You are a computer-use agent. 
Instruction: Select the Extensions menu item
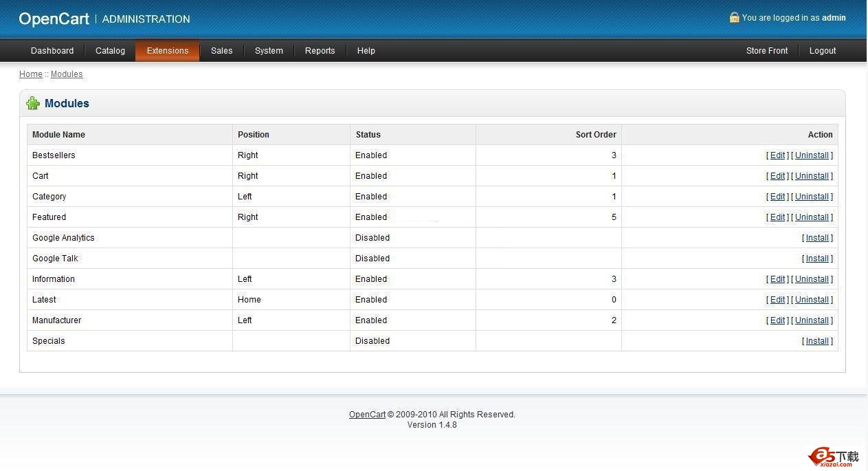point(167,50)
